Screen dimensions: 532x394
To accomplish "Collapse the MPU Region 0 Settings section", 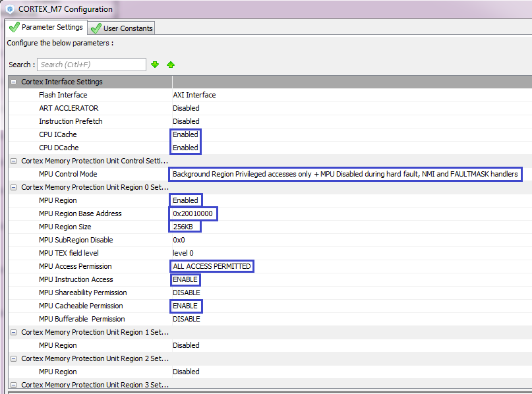I will [13, 187].
